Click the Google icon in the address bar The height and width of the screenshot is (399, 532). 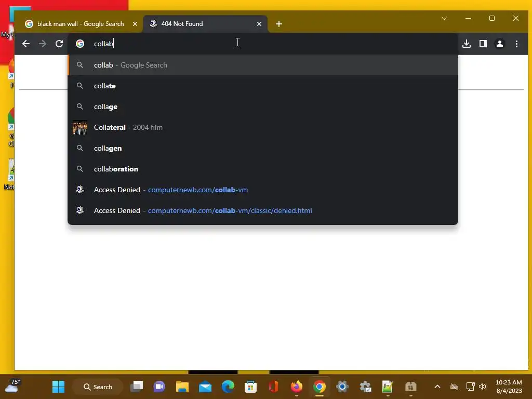(80, 44)
